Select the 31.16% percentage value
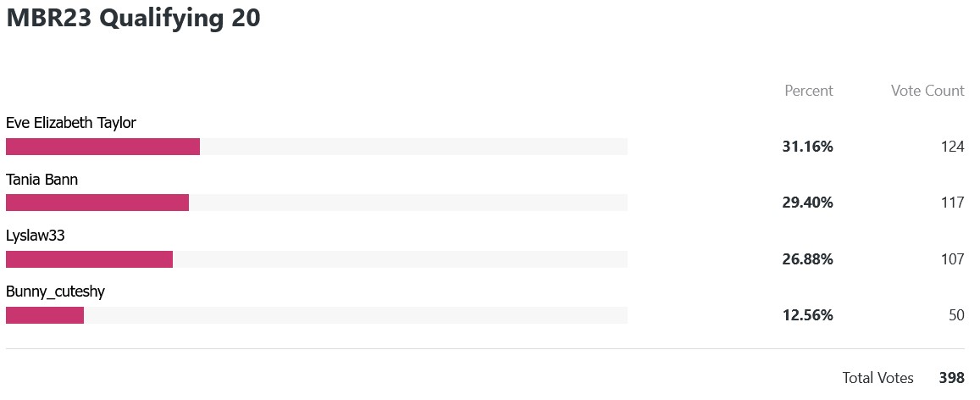This screenshot has height=400, width=980. tap(807, 147)
